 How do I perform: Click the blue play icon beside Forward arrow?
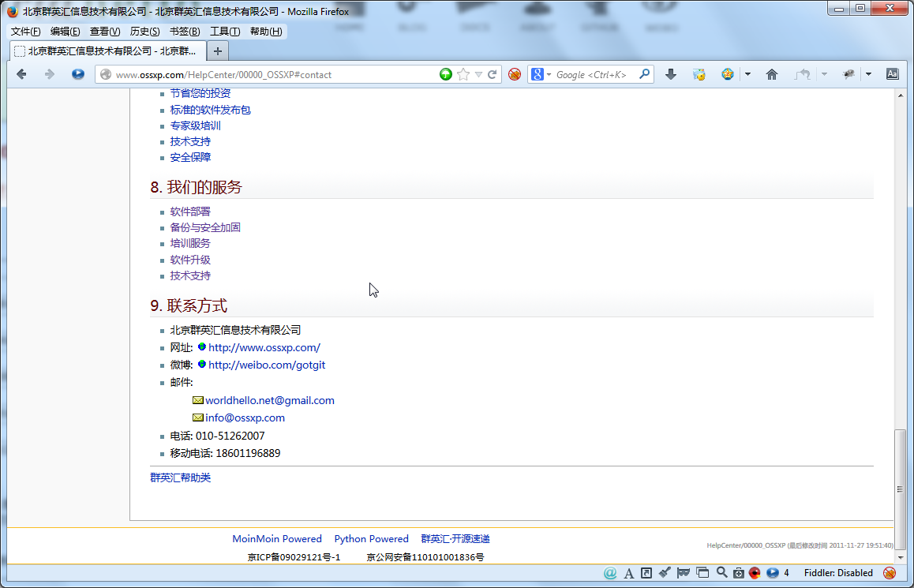tap(77, 74)
